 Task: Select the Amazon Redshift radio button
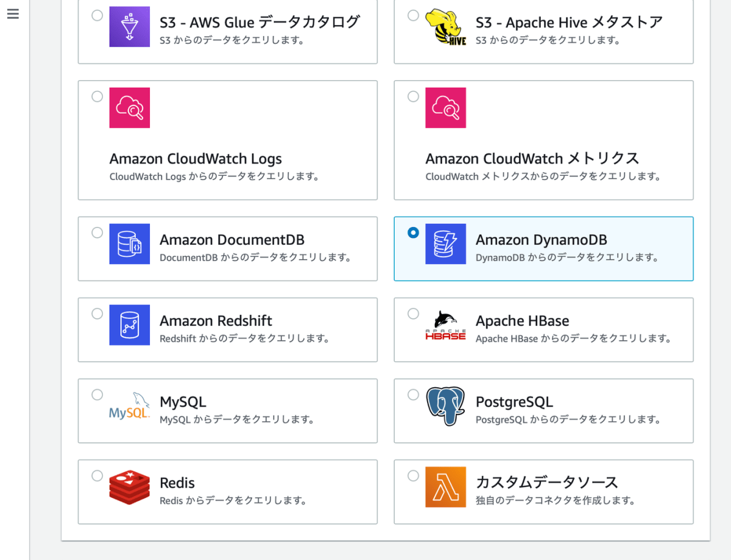point(97,313)
